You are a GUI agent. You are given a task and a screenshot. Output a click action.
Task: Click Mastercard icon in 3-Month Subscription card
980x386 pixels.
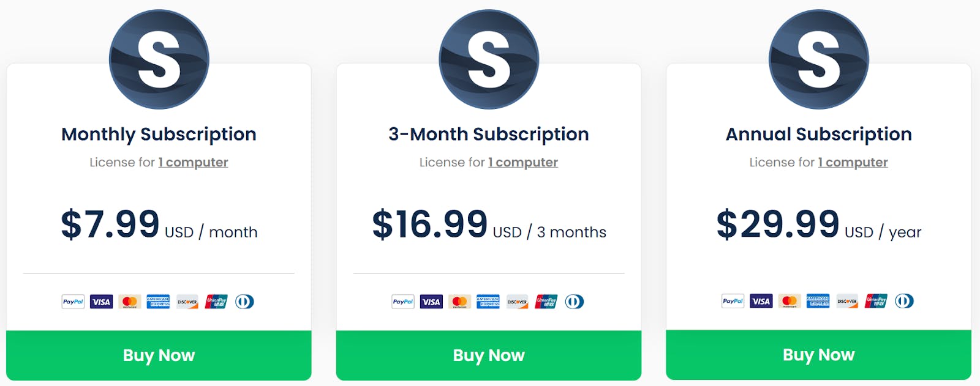click(459, 302)
